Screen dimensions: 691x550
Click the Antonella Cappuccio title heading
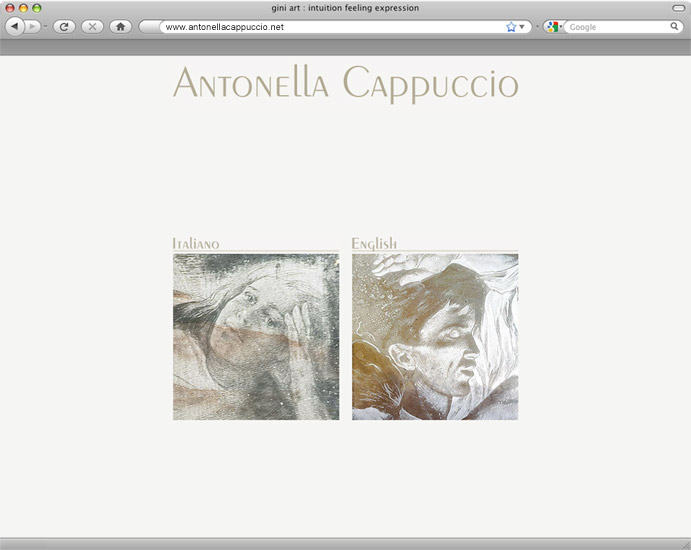click(x=345, y=84)
